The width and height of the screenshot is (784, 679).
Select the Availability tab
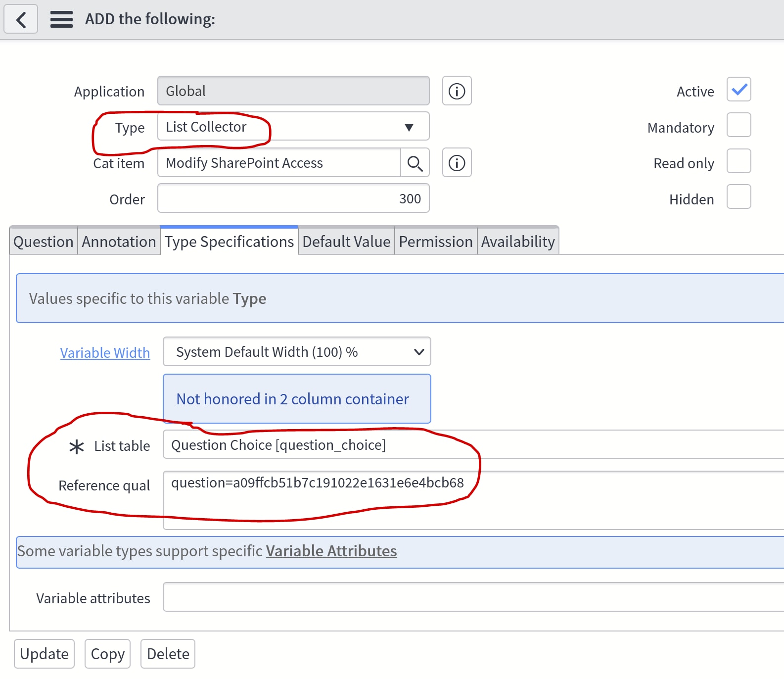click(x=518, y=242)
